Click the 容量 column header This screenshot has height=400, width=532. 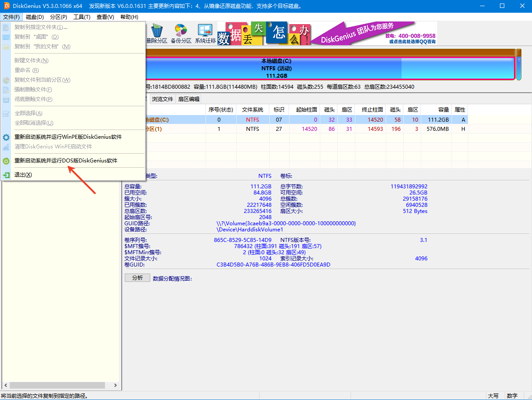[x=436, y=109]
